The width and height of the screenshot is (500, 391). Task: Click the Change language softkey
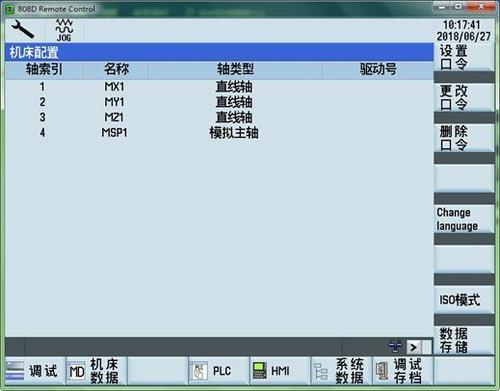(464, 219)
